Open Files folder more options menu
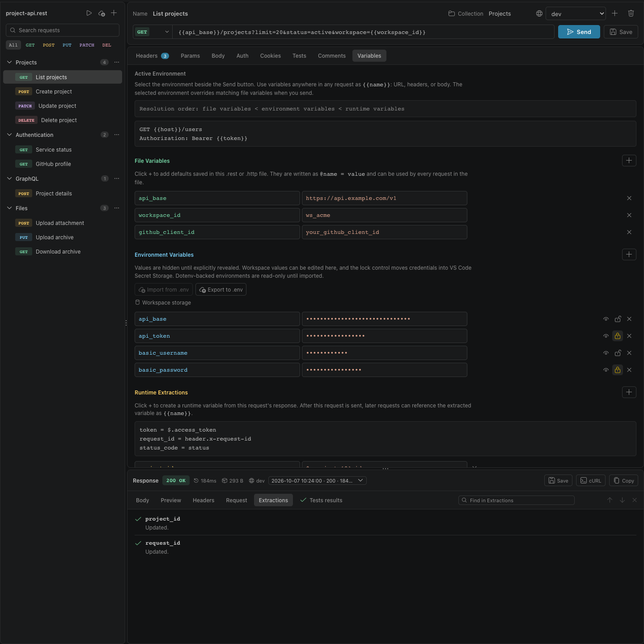This screenshot has width=644, height=644. pos(117,208)
